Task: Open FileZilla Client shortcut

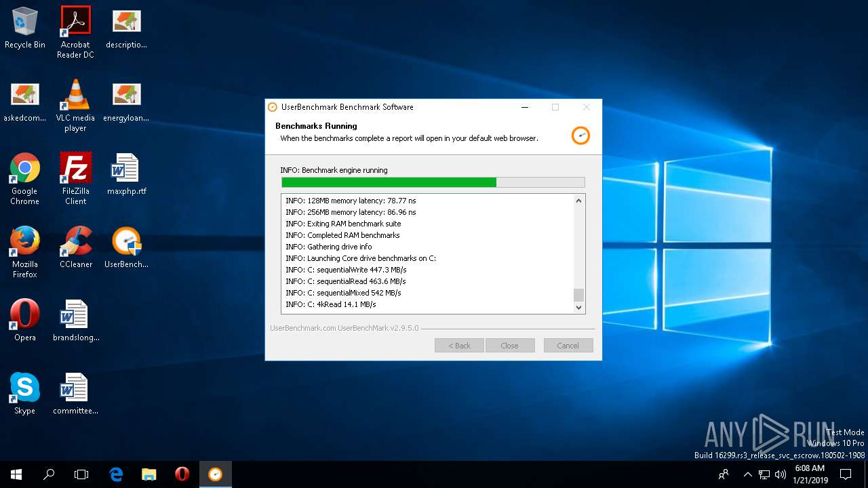Action: point(75,179)
